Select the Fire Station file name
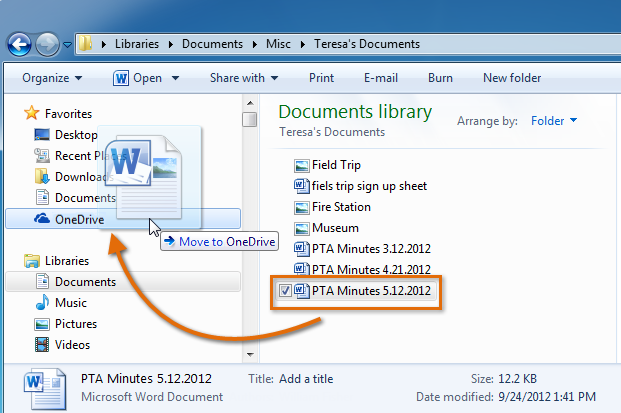Viewport: 621px width, 413px height. 341,207
